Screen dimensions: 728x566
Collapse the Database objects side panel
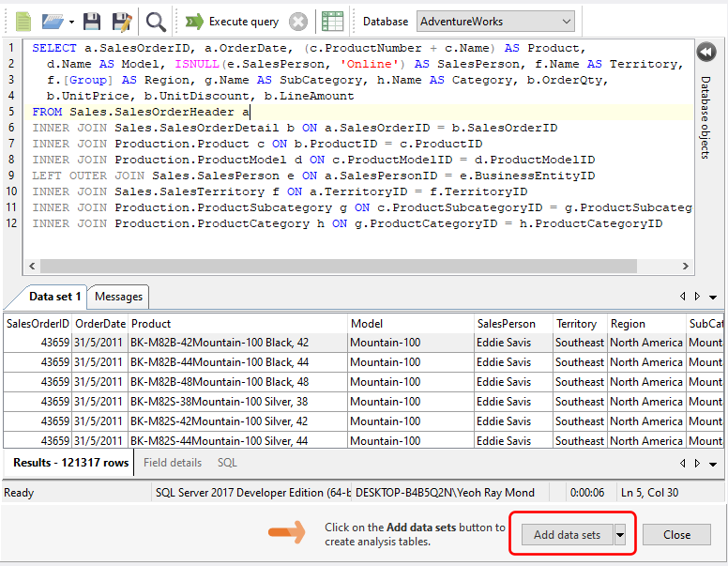click(x=706, y=53)
